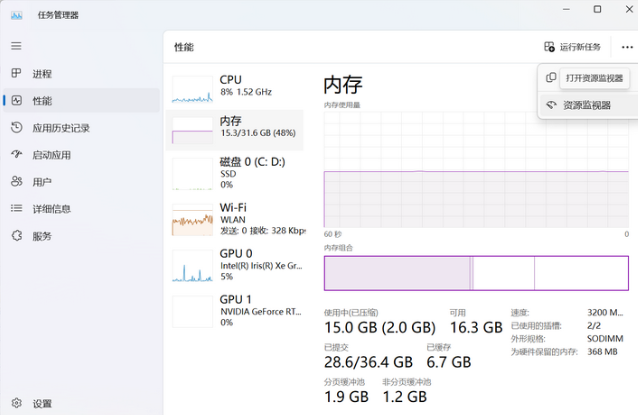Screen dimensions: 638x415
Task: Select the 内存 memory entry in list
Action: coord(236,127)
